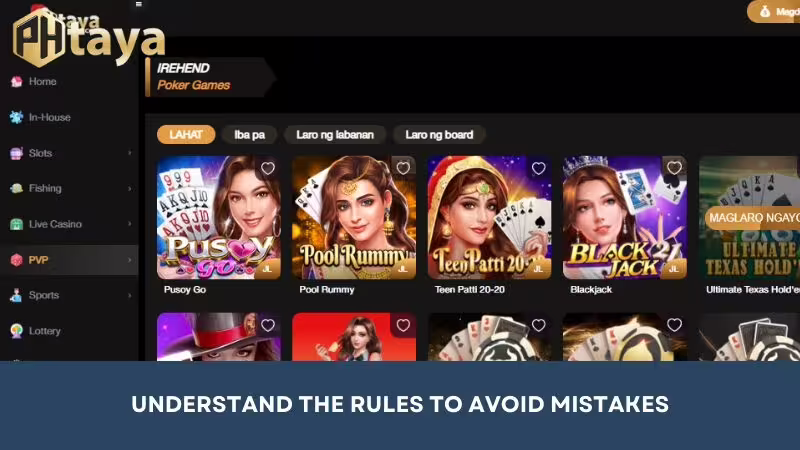Toggle favorite heart on Blackjack
This screenshot has height=450, width=800.
pyautogui.click(x=674, y=168)
